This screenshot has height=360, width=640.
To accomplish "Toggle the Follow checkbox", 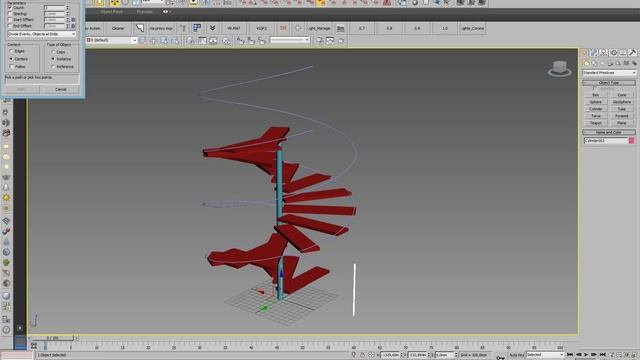I will point(11,66).
